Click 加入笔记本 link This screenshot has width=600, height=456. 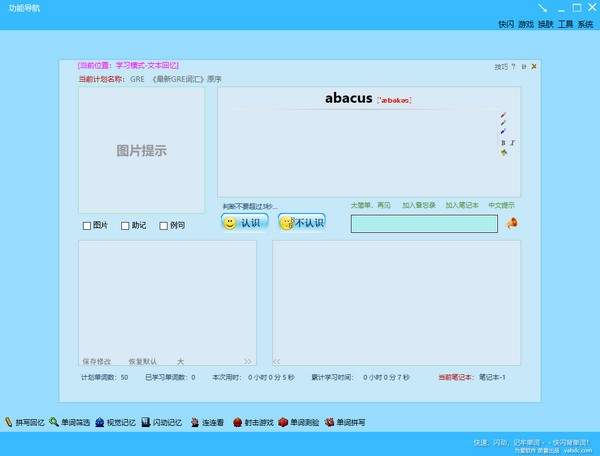(x=462, y=205)
